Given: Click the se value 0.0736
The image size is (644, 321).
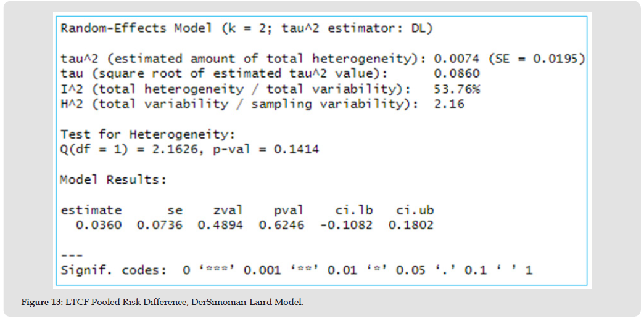Looking at the screenshot, I should tap(160, 225).
